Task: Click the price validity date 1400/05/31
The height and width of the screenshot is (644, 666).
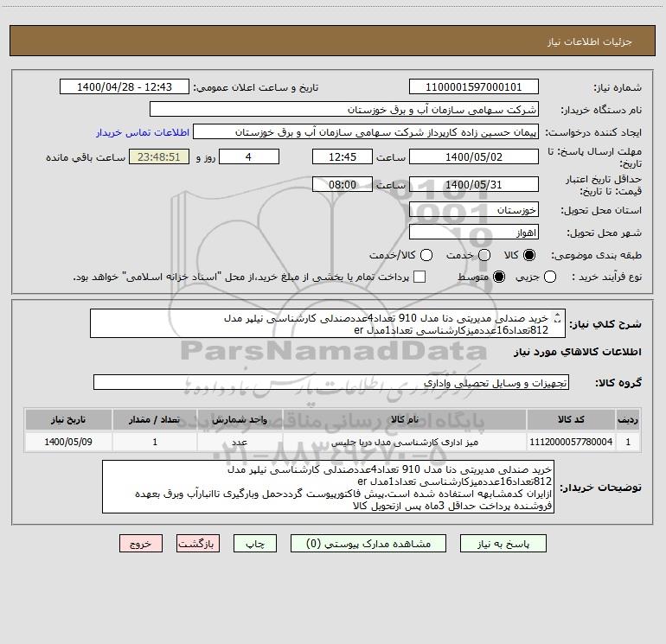Action: pyautogui.click(x=474, y=184)
